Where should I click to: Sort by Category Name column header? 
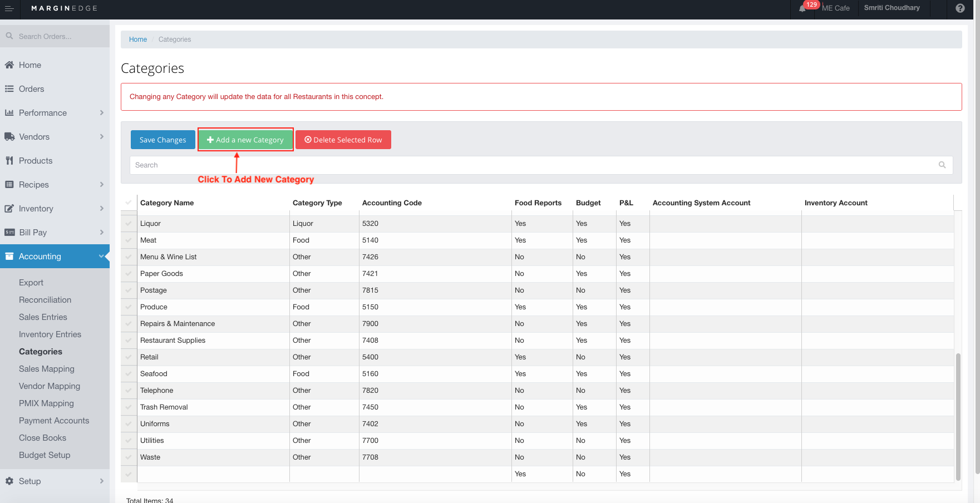(x=167, y=203)
